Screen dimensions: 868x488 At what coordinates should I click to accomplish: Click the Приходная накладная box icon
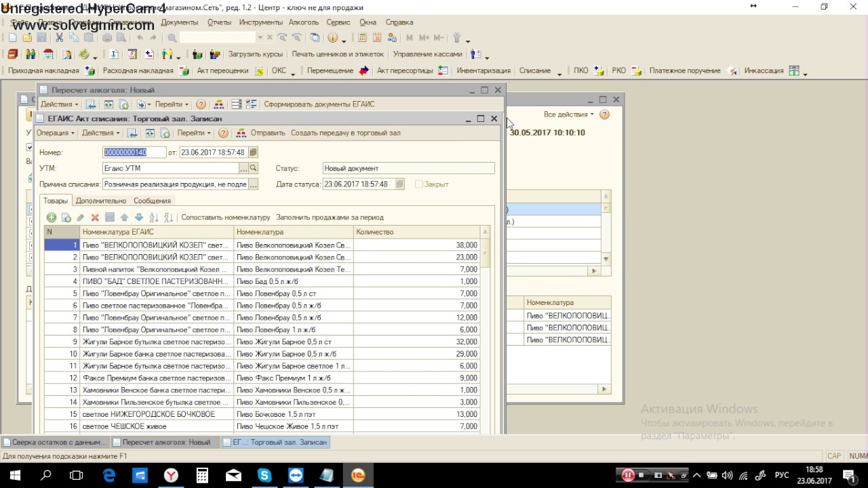point(89,70)
